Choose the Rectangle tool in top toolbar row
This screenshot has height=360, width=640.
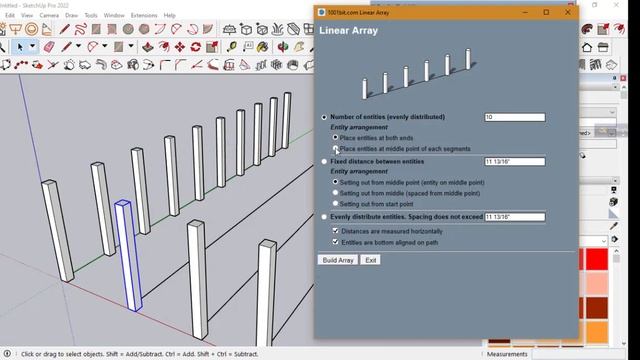coord(96,29)
